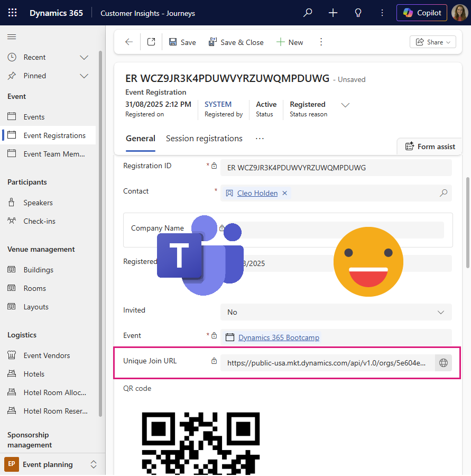Open quick create with the plus icon
Screen dimensions: 471x476
point(333,12)
